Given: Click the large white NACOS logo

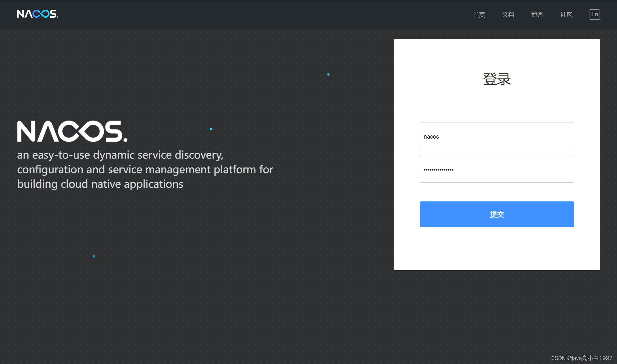Looking at the screenshot, I should pos(72,131).
